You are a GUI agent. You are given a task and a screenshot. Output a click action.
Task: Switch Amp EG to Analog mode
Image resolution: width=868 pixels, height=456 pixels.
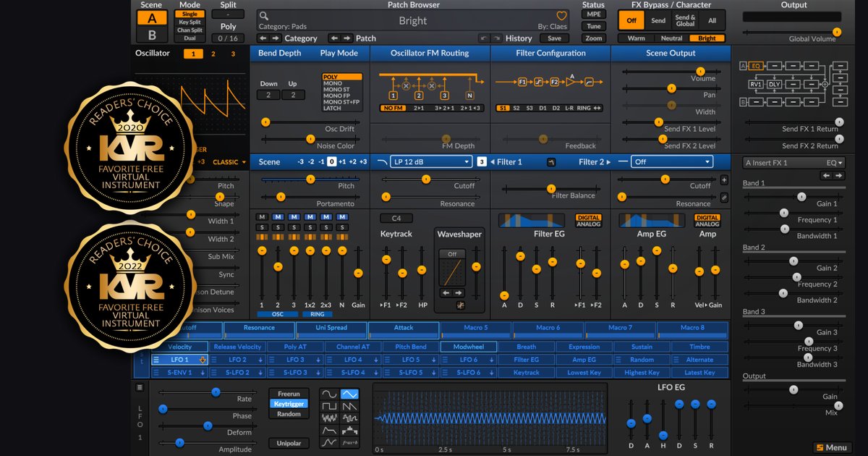click(707, 224)
